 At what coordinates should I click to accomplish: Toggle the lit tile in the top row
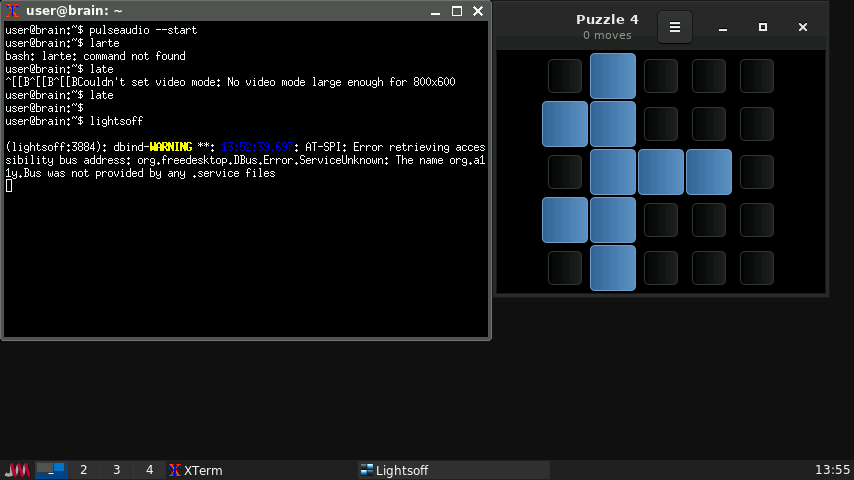613,76
